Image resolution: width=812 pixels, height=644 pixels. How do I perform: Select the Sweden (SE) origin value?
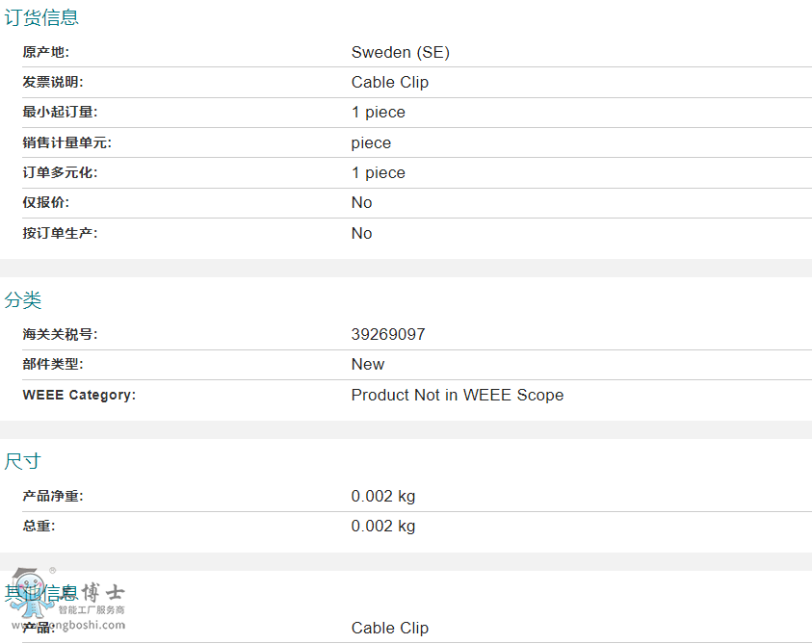coord(401,52)
